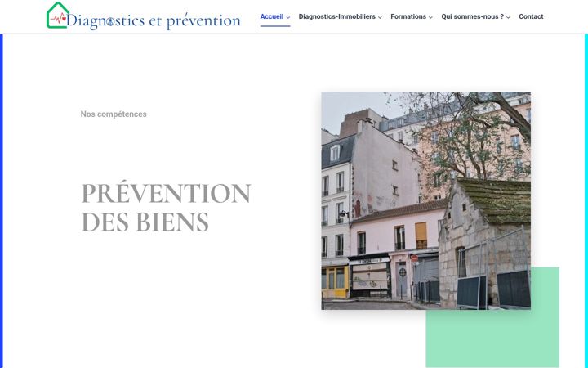Click the Nos compétences text

click(114, 114)
